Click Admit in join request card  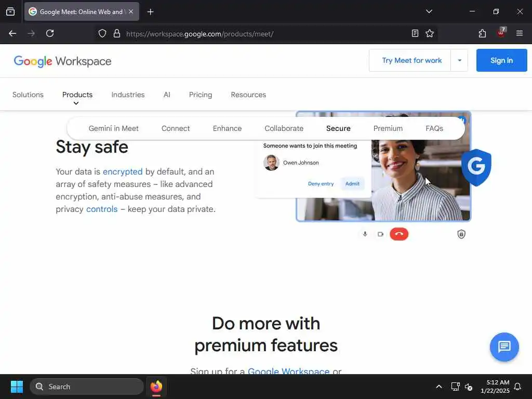pos(352,183)
